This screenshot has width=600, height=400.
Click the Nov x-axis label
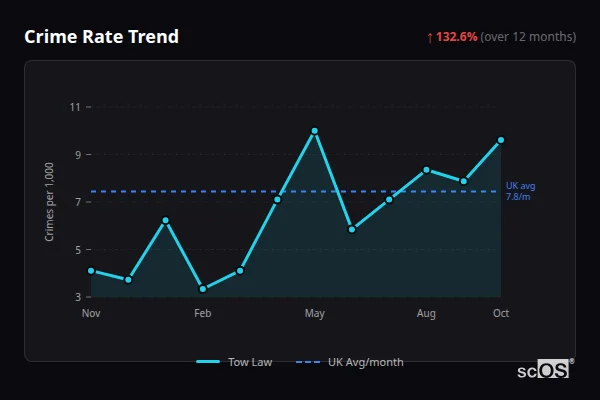pos(91,313)
